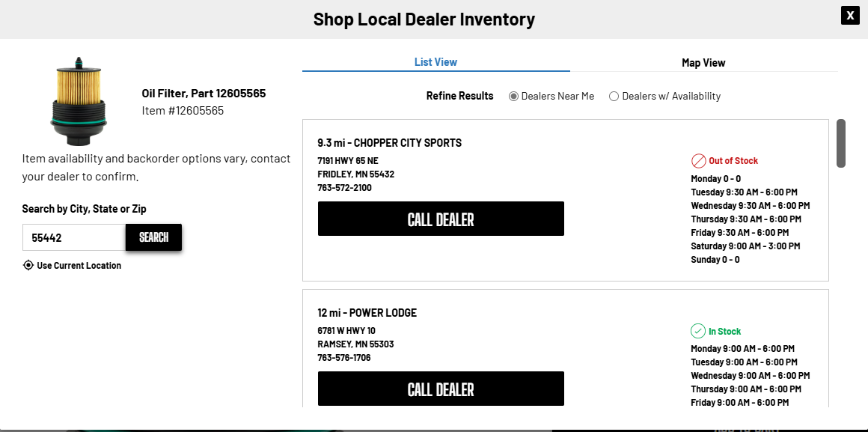Switch to the Map View tab

click(703, 63)
